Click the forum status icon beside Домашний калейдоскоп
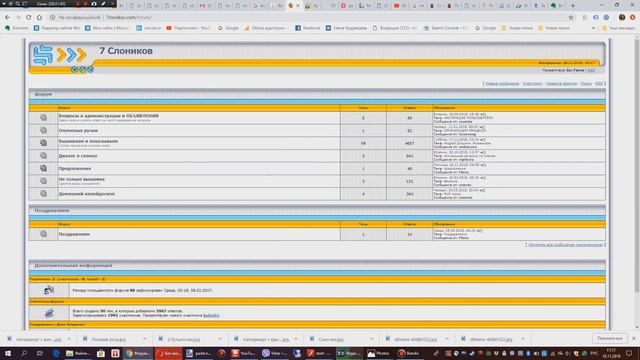 (43, 193)
